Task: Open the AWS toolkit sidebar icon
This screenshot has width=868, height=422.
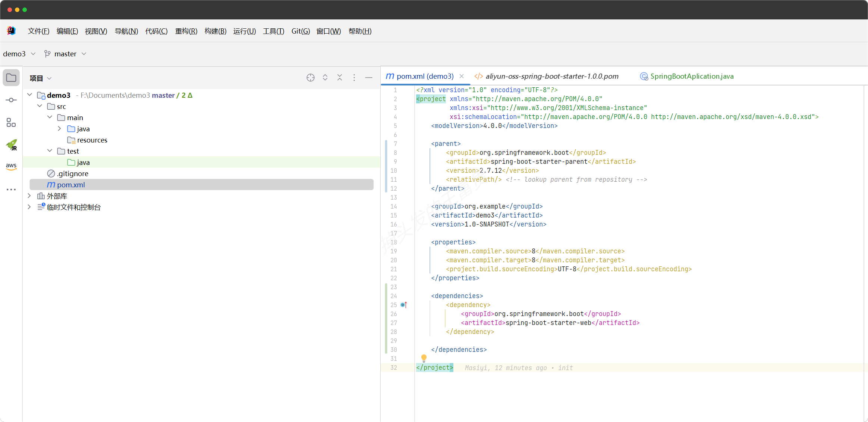Action: [11, 166]
